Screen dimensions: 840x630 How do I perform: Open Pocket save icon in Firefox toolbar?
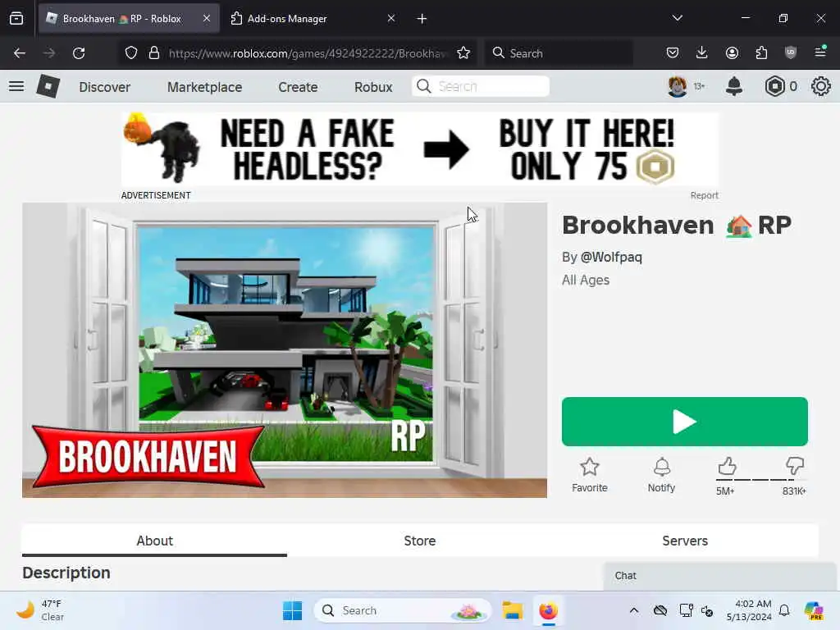(x=673, y=52)
